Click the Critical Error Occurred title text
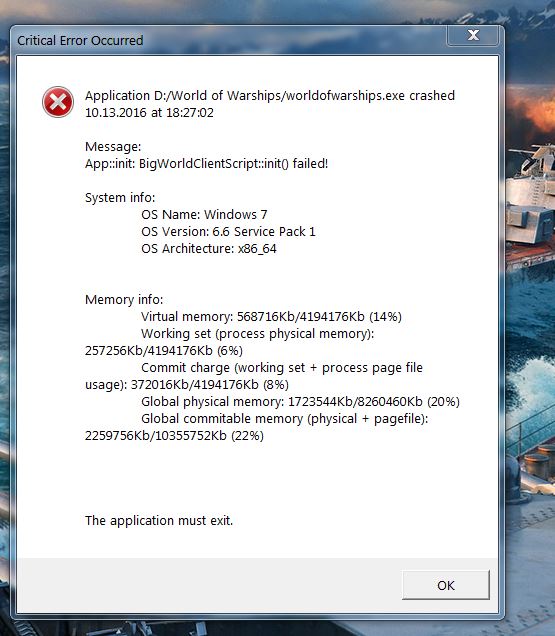Image resolution: width=555 pixels, height=636 pixels. tap(80, 41)
